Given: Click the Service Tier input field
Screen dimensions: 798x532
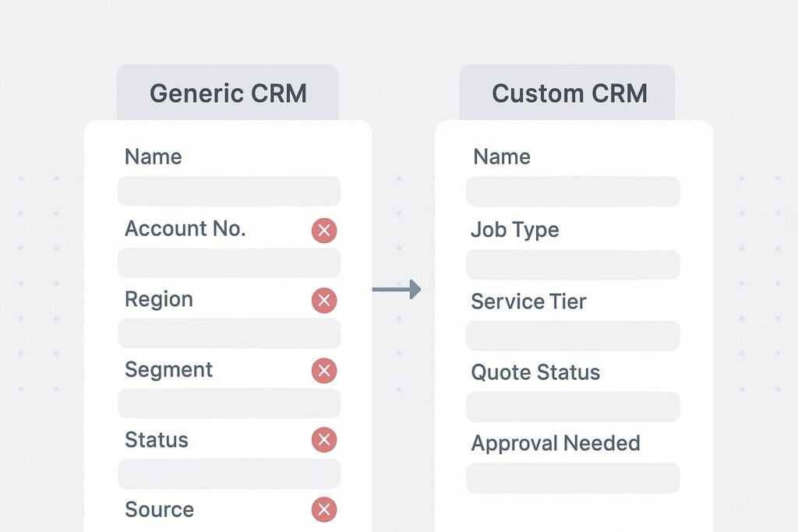Looking at the screenshot, I should pyautogui.click(x=573, y=336).
